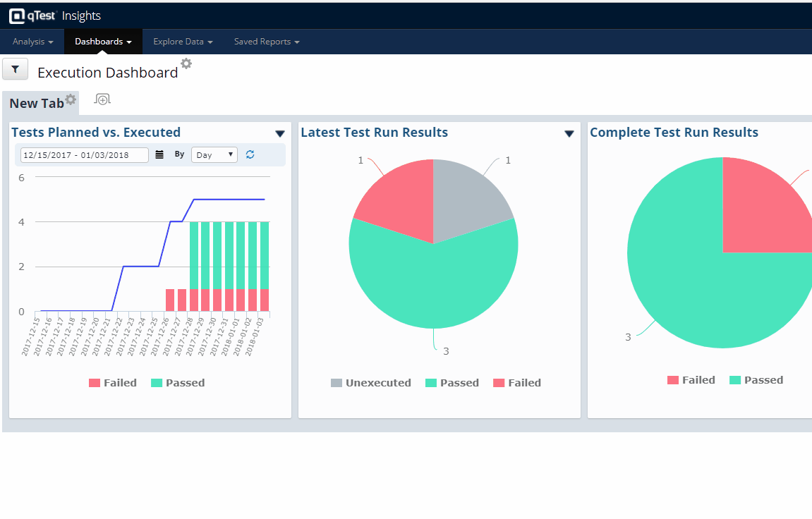Open the Day interval dropdown

(x=214, y=154)
